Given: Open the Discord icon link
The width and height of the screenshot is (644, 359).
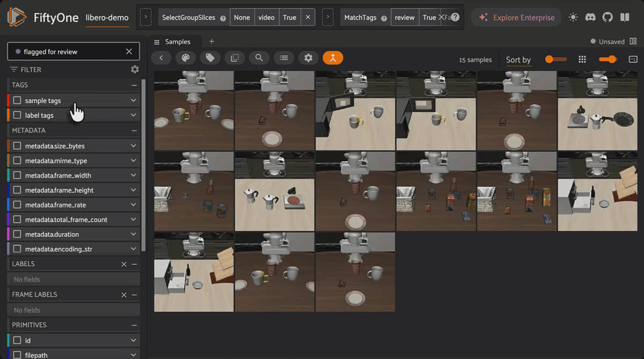Looking at the screenshot, I should click(590, 17).
